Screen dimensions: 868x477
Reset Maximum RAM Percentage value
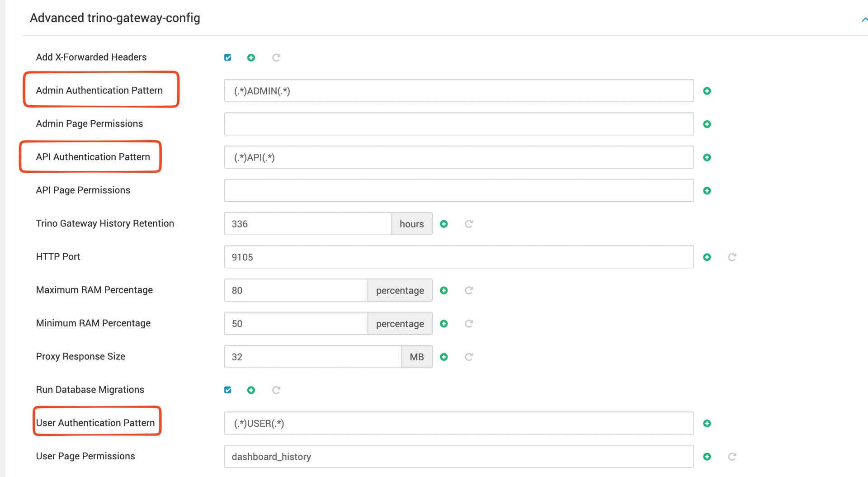pyautogui.click(x=469, y=290)
